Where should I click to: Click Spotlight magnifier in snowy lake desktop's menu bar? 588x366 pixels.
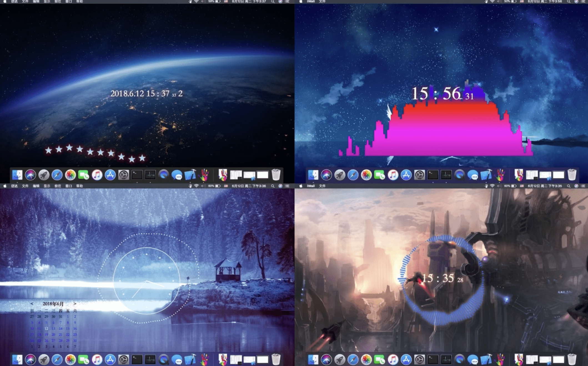pyautogui.click(x=273, y=186)
